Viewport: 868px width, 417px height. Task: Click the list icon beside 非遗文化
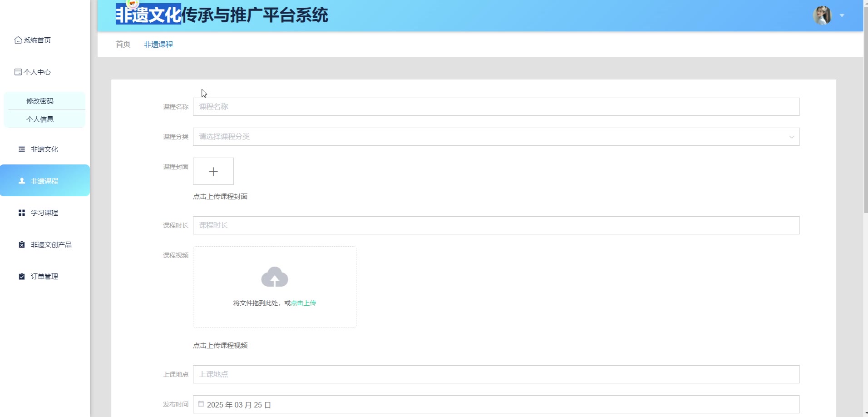(22, 149)
